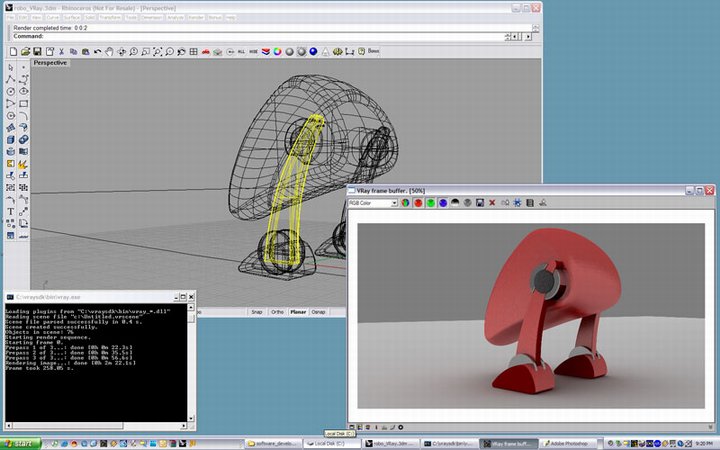The height and width of the screenshot is (450, 720).
Task: Open the Curve menu
Action: 53,17
